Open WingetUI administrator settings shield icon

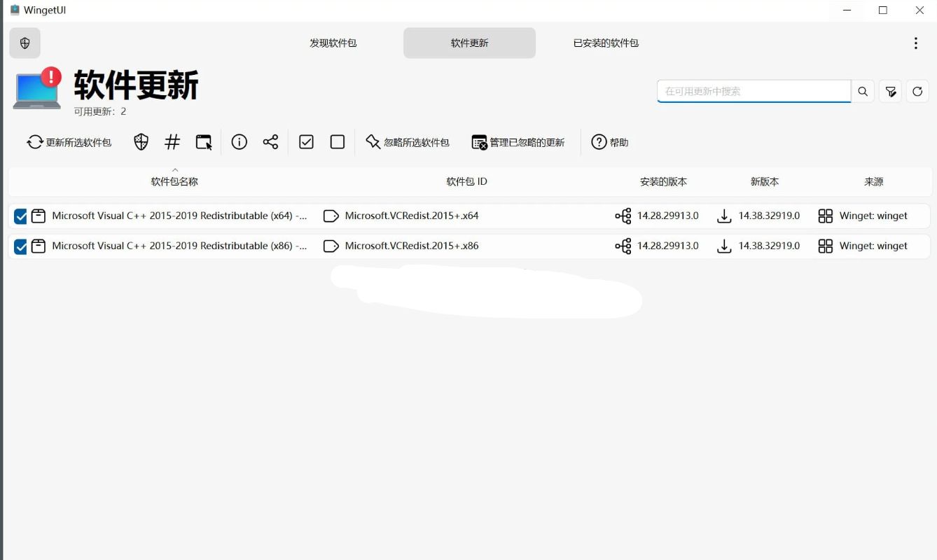click(x=25, y=43)
